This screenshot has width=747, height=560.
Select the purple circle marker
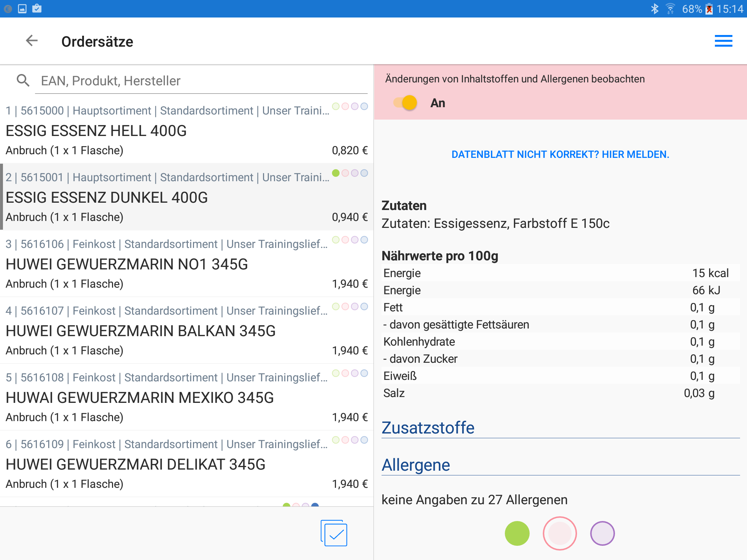coord(602,533)
